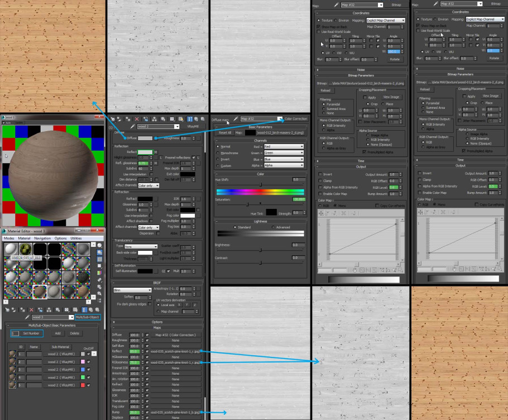Viewport: 508px width, 420px height.
Task: Click Make Material Copy icon in wood 2 toolbar
Action: pos(146,120)
